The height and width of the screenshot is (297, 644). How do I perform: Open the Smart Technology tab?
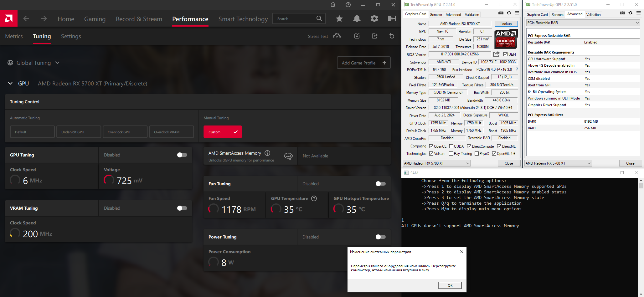tap(243, 19)
